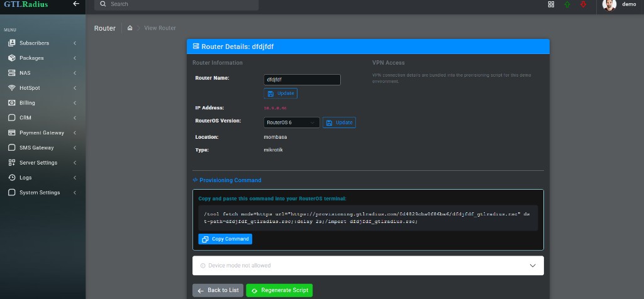644x299 pixels.
Task: Go home via breadcrumb house icon
Action: (x=130, y=28)
